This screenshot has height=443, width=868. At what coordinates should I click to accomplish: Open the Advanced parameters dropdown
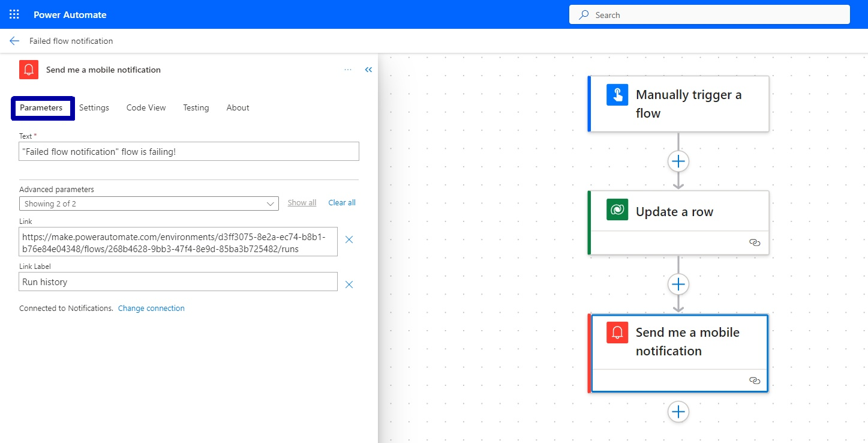149,203
